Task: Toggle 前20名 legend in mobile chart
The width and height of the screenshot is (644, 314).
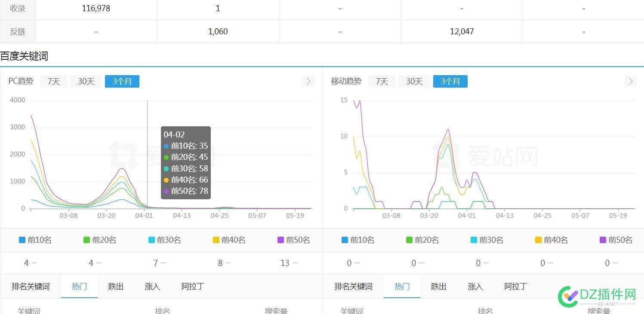Action: 422,240
